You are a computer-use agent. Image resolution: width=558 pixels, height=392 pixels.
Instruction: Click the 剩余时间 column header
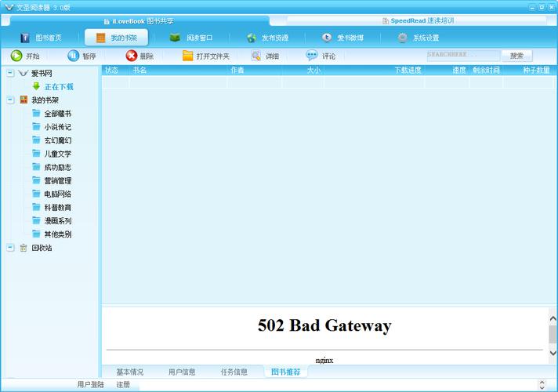(486, 70)
